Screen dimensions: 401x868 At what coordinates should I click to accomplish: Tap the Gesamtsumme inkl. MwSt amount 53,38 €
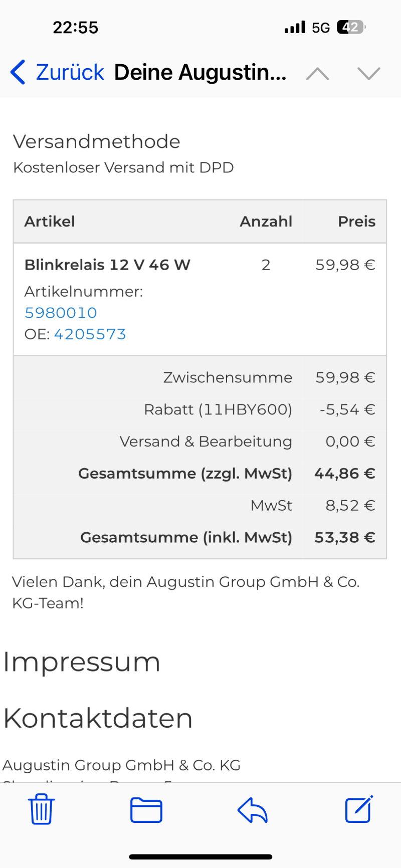pyautogui.click(x=344, y=537)
